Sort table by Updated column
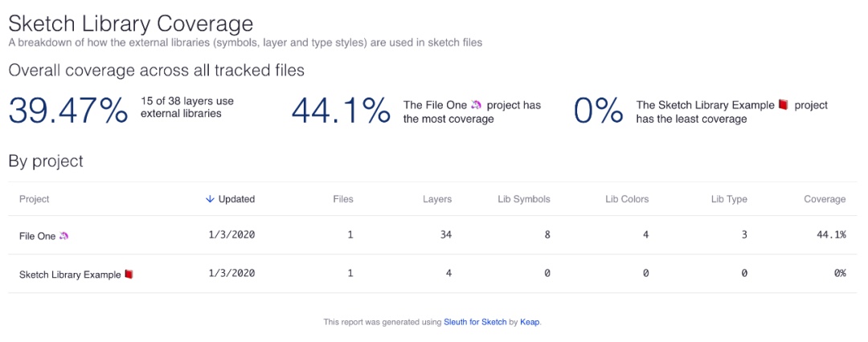868x342 pixels. [236, 199]
